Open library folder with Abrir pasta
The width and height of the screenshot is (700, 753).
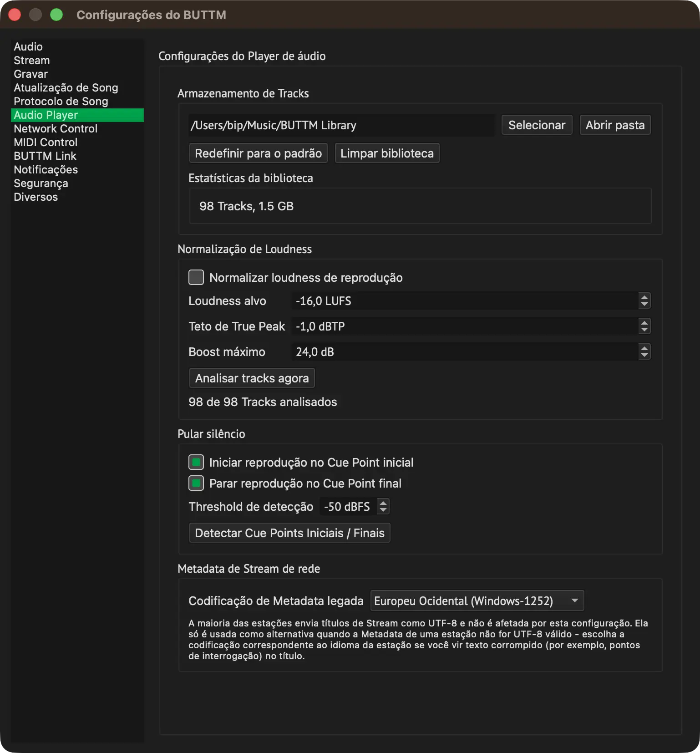(x=615, y=125)
